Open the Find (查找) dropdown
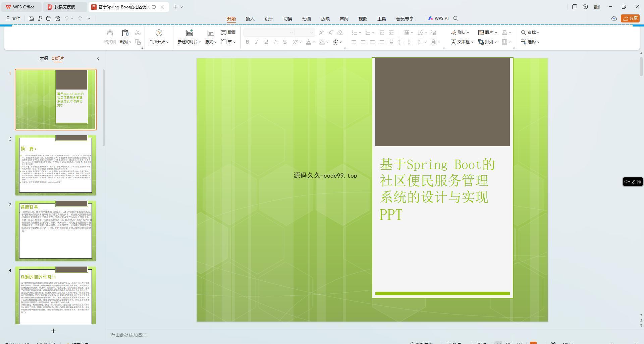644x344 pixels. (x=530, y=33)
